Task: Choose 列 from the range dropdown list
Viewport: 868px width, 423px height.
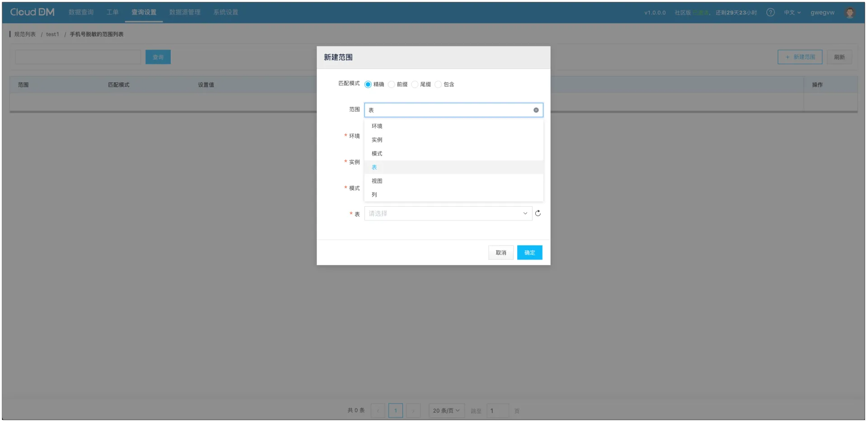Action: (453, 195)
